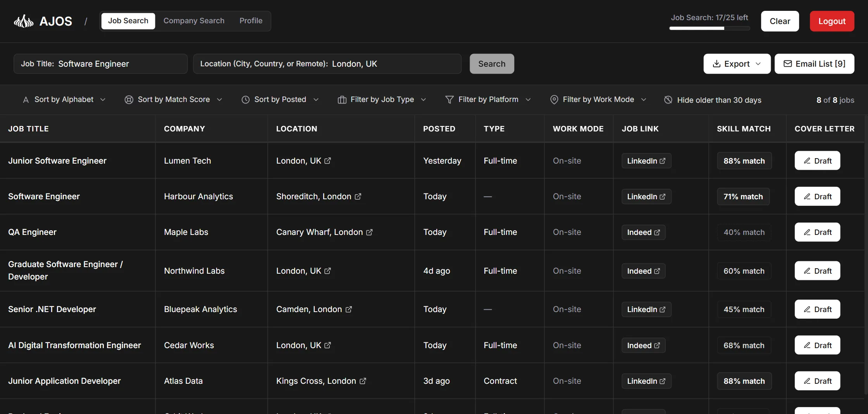The image size is (868, 414).
Task: Open location link icon for Northwind Labs row
Action: click(328, 271)
